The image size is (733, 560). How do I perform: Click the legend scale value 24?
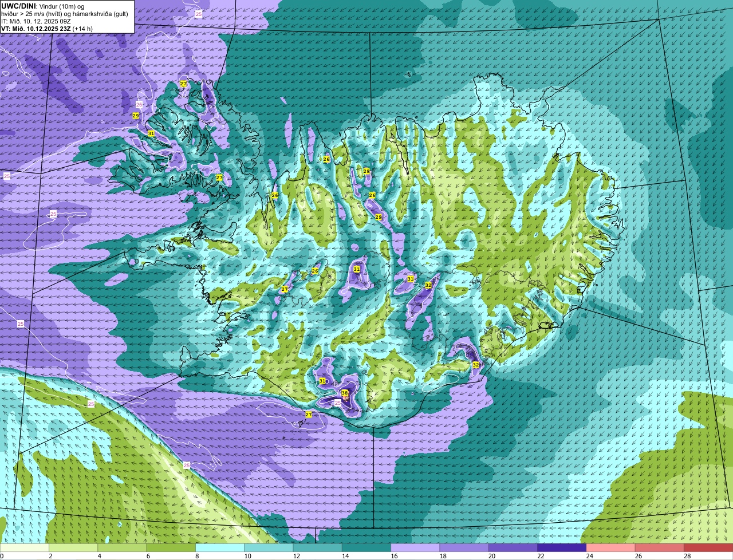(589, 556)
